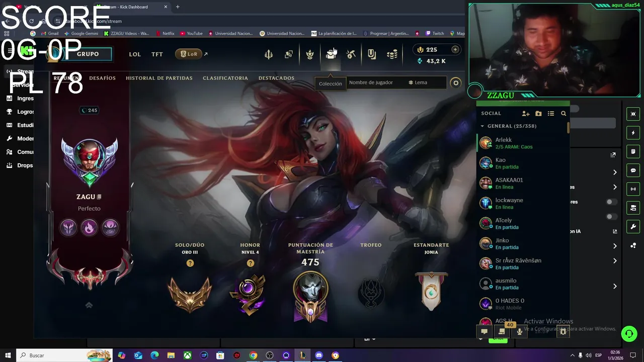The image size is (644, 362).
Task: Switch to Stream - Kick Dashboard browser tab
Action: click(x=131, y=7)
